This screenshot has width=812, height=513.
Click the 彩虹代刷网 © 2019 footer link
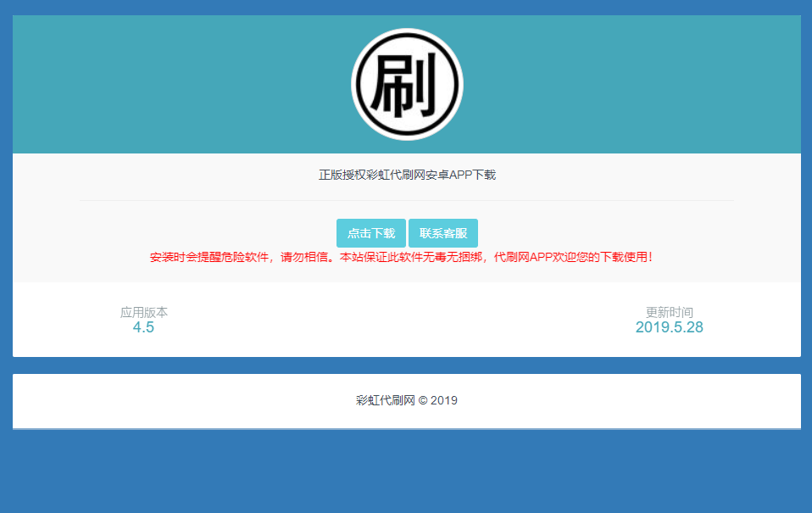(x=405, y=400)
